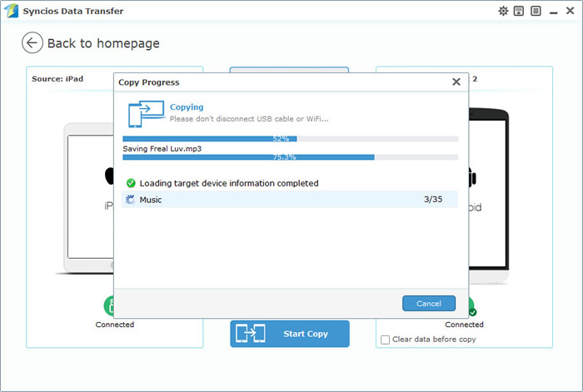
Task: Click the overall 52% progress bar
Action: (291, 139)
